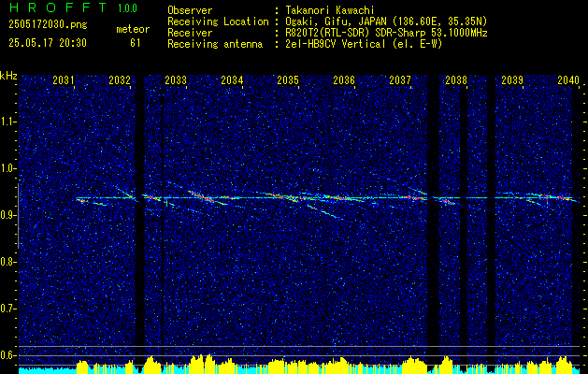
Task: Click the word meteor above the count
Action: 133,29
